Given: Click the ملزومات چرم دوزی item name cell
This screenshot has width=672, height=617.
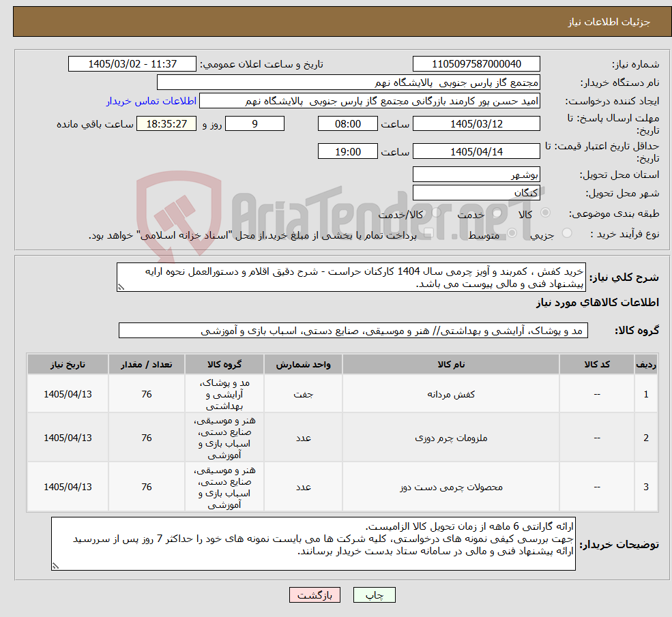Looking at the screenshot, I should (451, 438).
